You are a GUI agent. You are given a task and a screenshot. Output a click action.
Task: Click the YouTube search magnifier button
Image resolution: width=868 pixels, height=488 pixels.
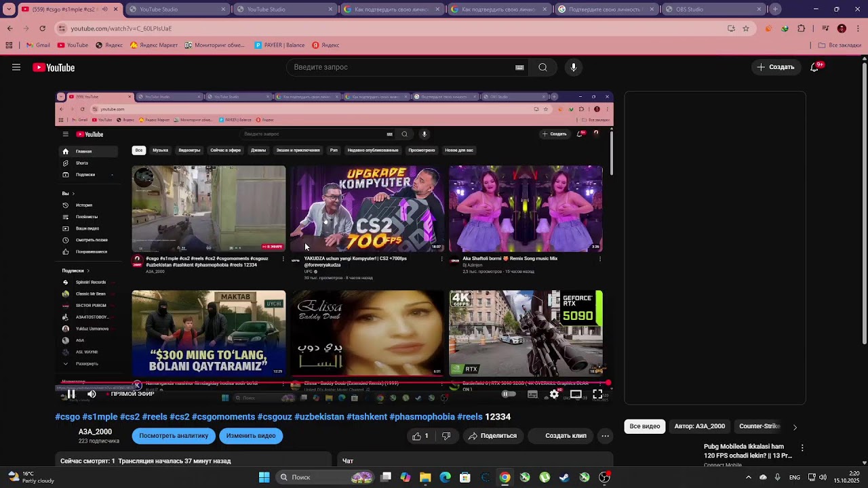click(542, 67)
